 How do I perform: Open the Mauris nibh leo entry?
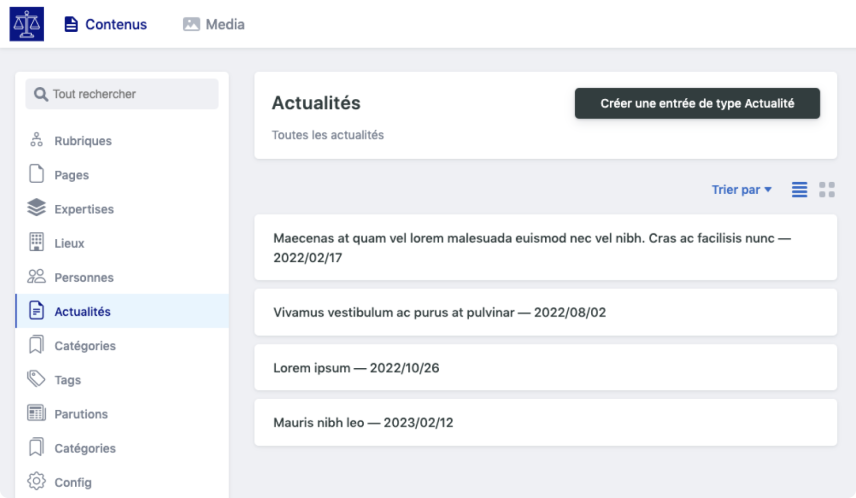pyautogui.click(x=545, y=422)
